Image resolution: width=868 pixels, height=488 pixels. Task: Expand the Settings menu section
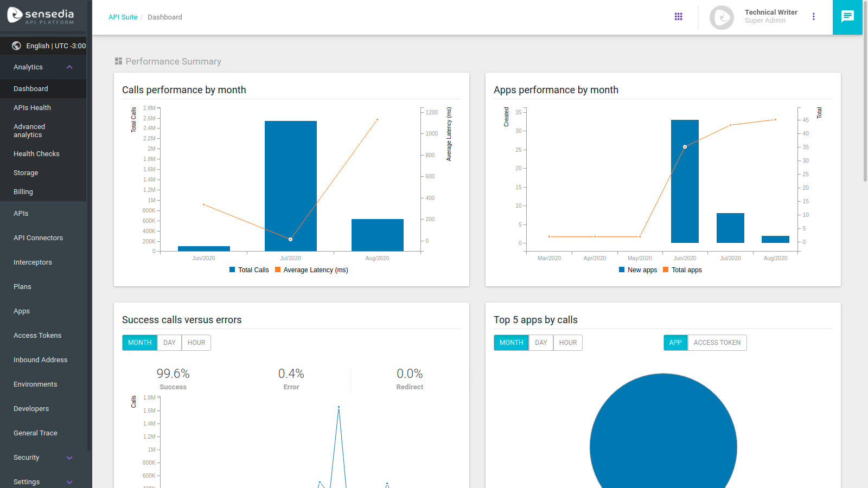coord(69,482)
